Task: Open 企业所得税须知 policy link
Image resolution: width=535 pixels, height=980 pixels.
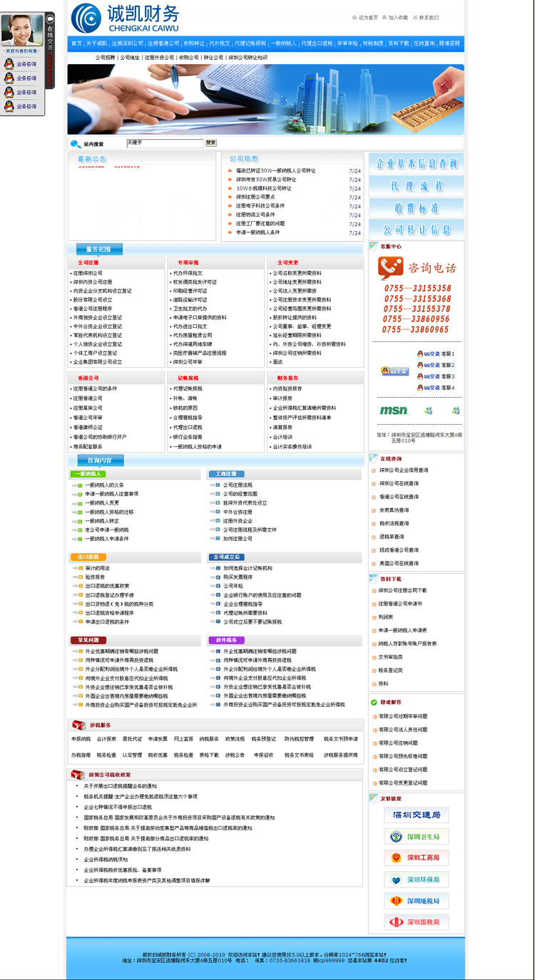Action: pos(106,860)
